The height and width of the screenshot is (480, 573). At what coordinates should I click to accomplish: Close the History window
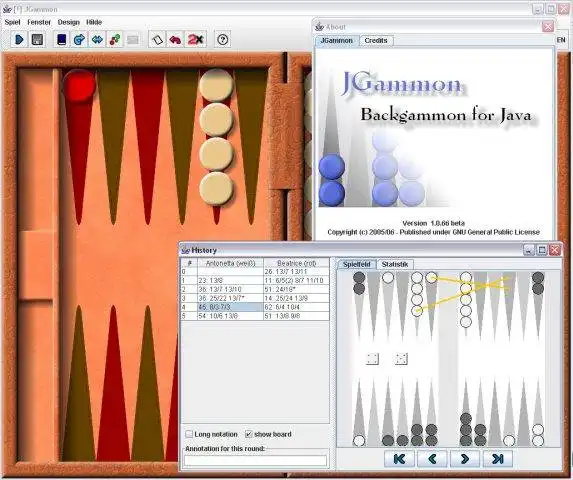point(555,250)
